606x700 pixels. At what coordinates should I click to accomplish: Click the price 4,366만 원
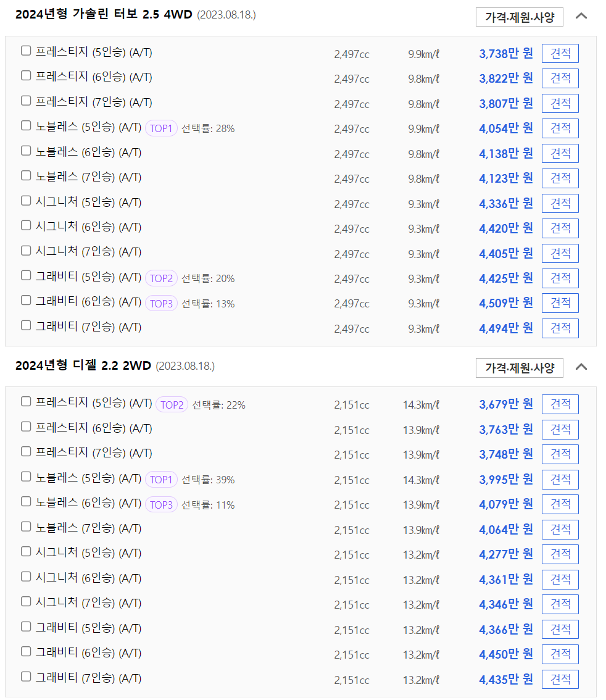[505, 630]
